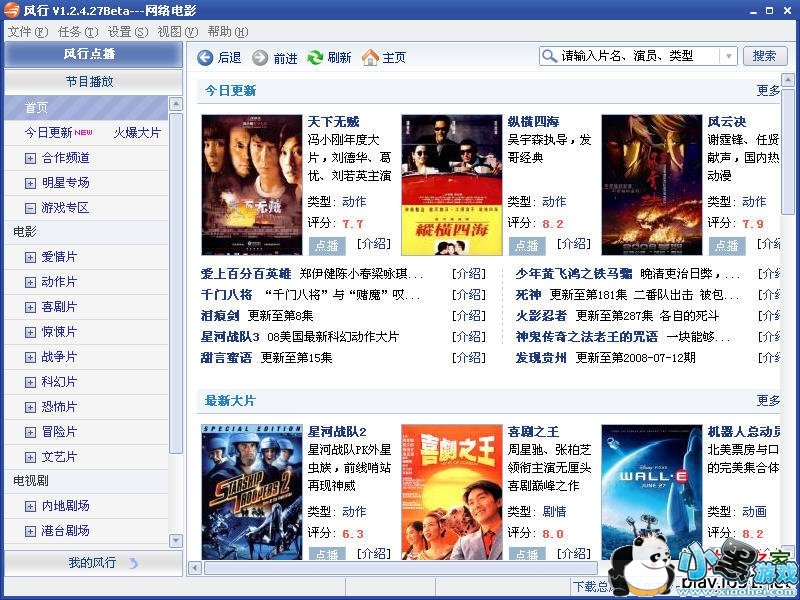The image size is (800, 600).
Task: Expand the 惊悚片 category
Action: click(30, 332)
